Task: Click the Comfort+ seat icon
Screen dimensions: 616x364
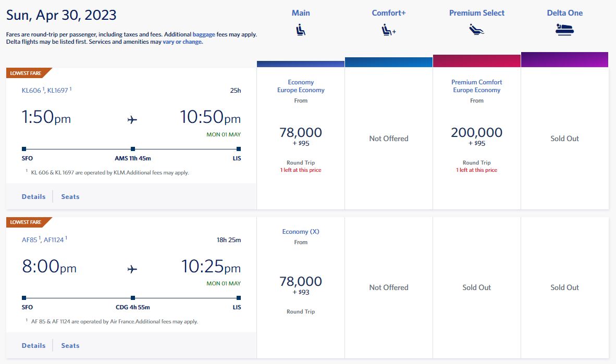Action: pyautogui.click(x=388, y=29)
